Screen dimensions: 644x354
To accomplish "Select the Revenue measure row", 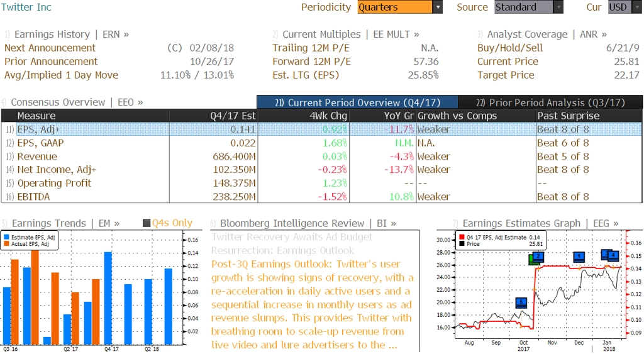I will tap(321, 156).
